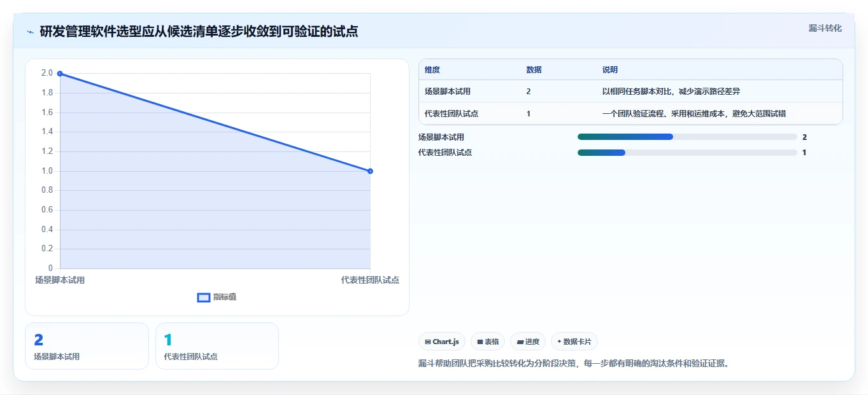Screen dimensions: 868x395
Task: Click the page title 研发管理软件选型
Action: (x=199, y=32)
